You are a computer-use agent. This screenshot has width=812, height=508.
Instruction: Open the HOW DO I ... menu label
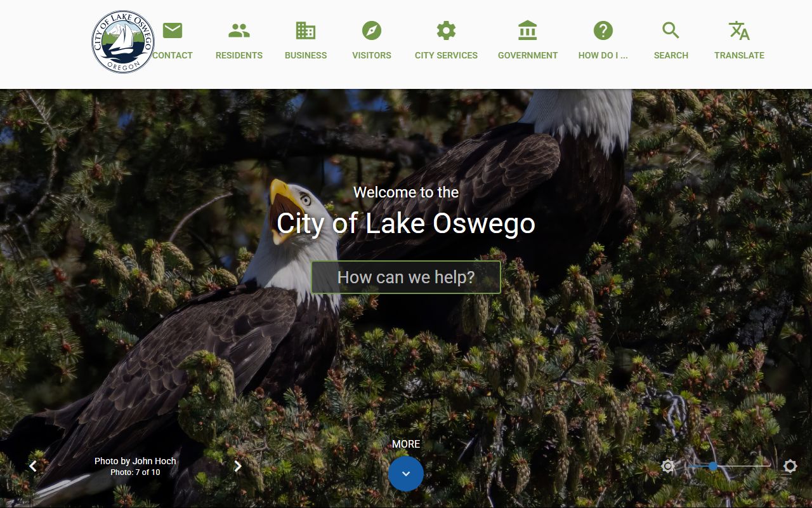(603, 55)
